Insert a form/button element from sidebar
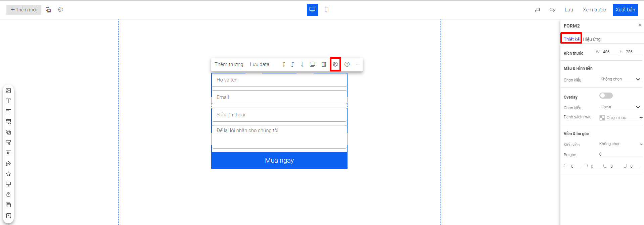Screen dimensions: 644x225 [x=8, y=122]
